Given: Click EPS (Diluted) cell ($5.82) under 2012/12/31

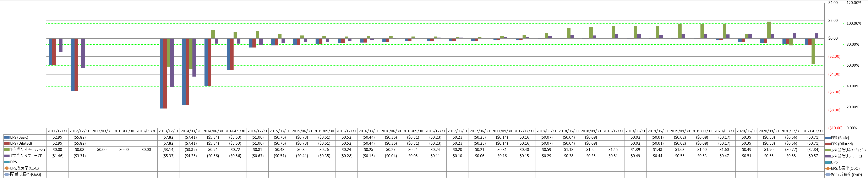Looking at the screenshot, I should (x=80, y=143).
